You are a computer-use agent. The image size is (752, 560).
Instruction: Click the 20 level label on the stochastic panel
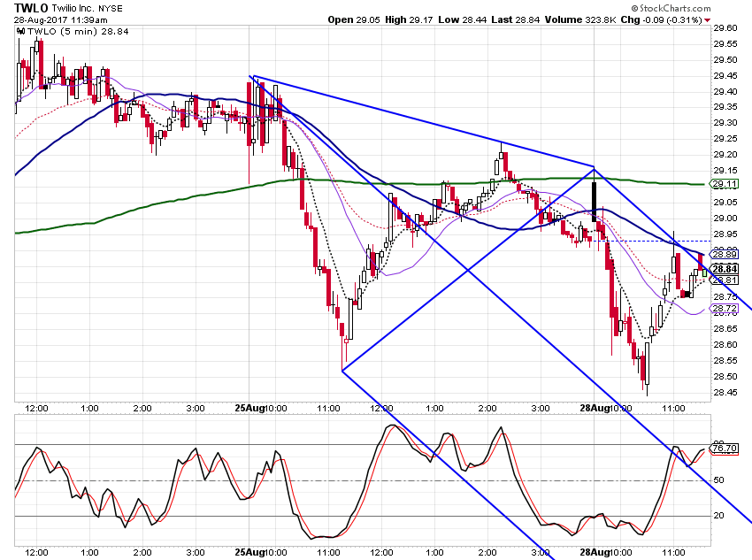(718, 516)
